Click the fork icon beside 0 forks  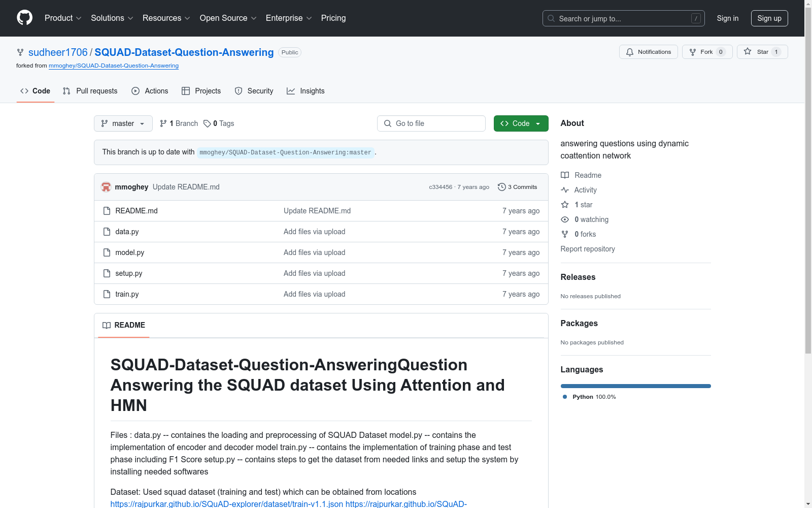tap(565, 234)
